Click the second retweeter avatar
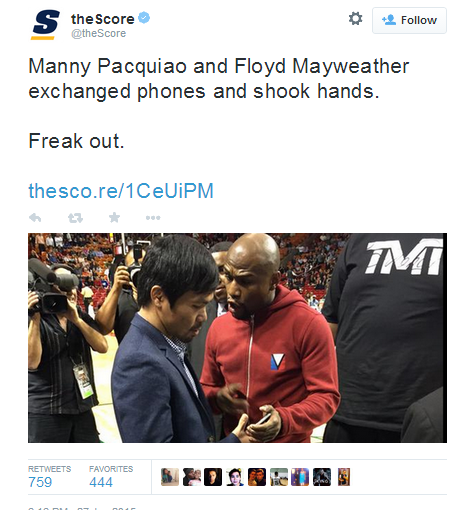474x510 pixels. coord(192,477)
